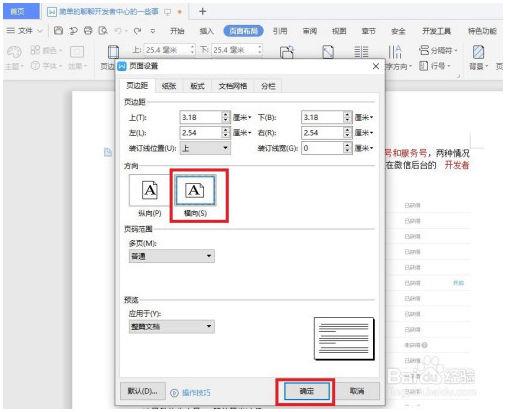Screen dimensions: 506x412
Task: Switch to the Paper tab
Action: coord(169,86)
